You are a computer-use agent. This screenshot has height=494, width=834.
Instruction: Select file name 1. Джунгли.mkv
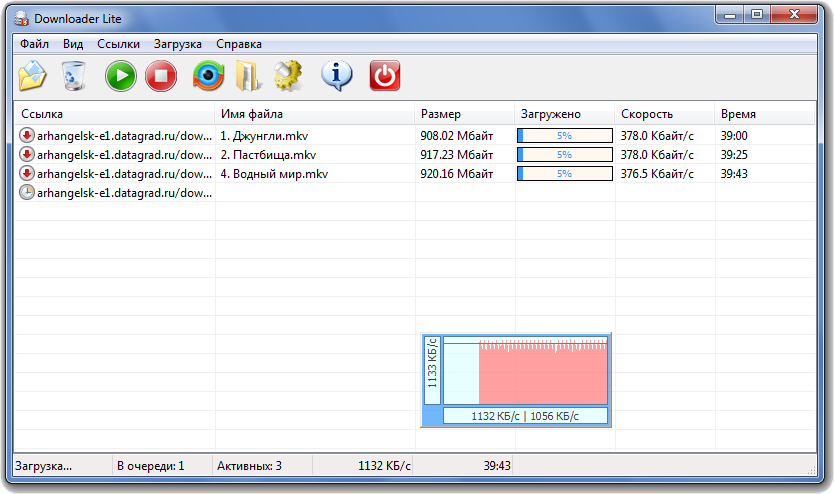(x=264, y=136)
